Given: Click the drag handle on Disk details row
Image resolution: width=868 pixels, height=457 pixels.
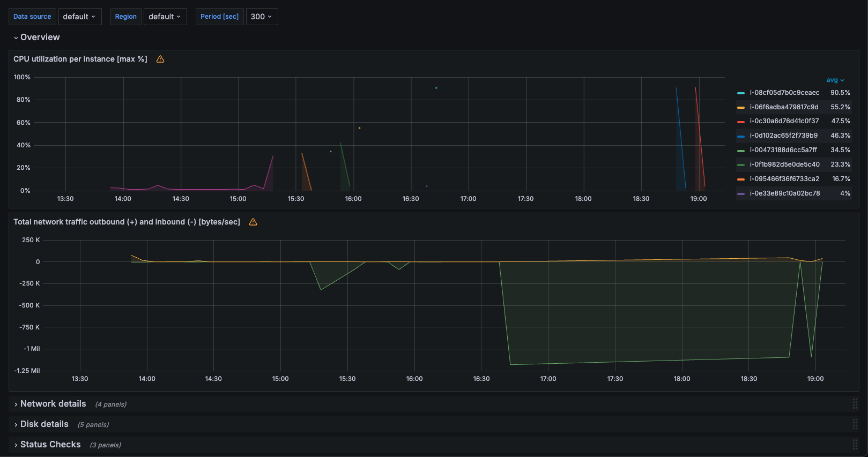Looking at the screenshot, I should click(855, 424).
